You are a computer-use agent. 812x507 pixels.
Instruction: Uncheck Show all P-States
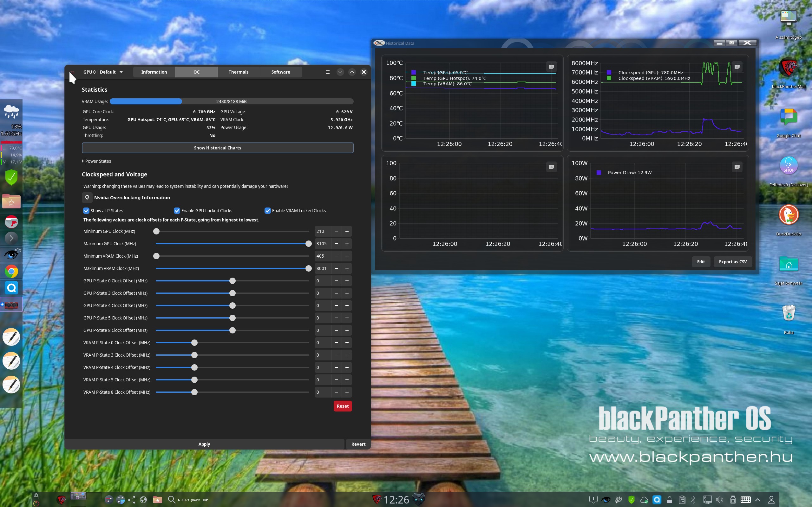(86, 211)
